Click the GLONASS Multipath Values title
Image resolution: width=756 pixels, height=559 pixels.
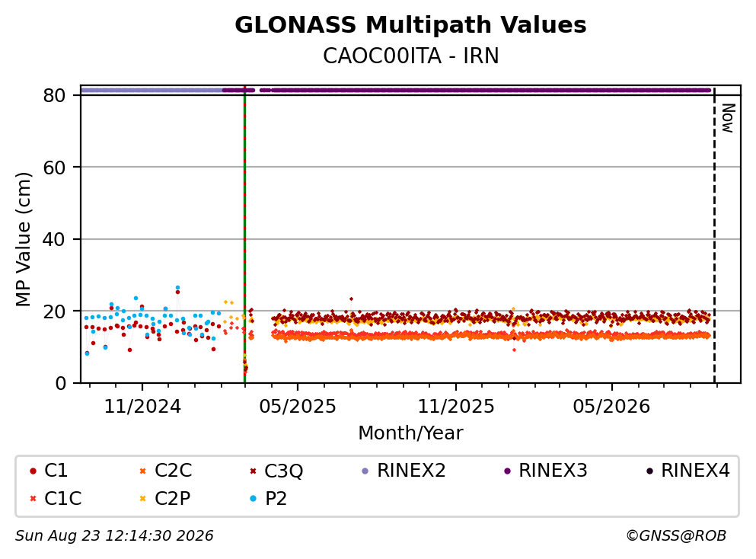click(x=410, y=25)
